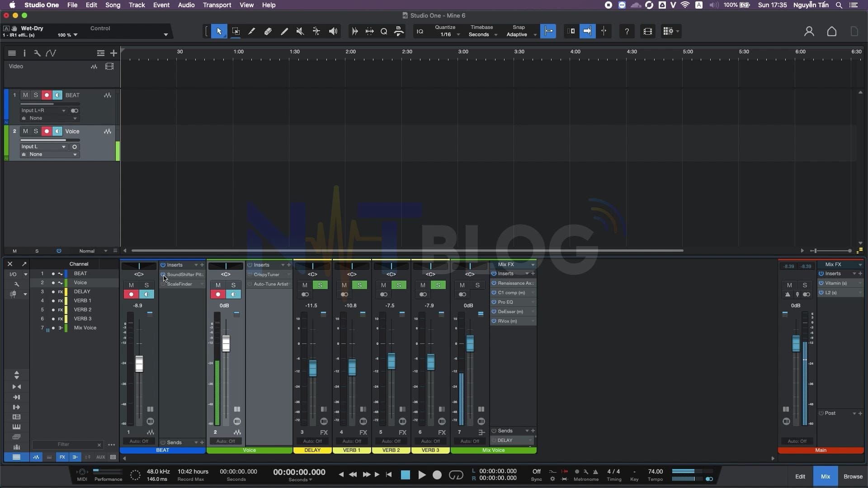Toggle Autoscroll button in toolbar
Image resolution: width=868 pixels, height=488 pixels.
coord(587,31)
